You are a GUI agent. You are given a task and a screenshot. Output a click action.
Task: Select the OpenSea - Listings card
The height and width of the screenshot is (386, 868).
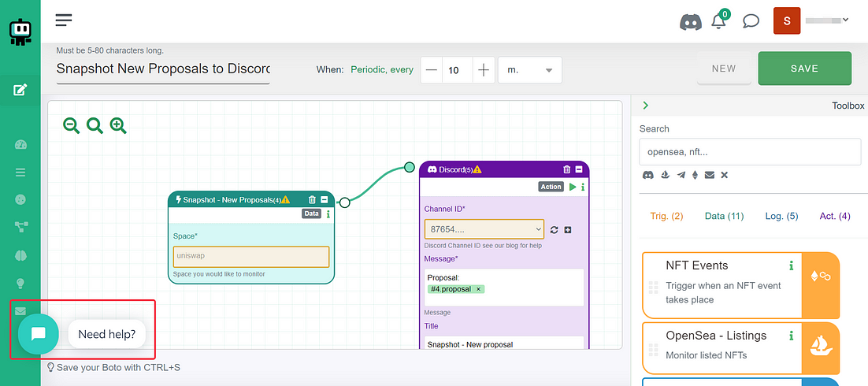pos(740,347)
